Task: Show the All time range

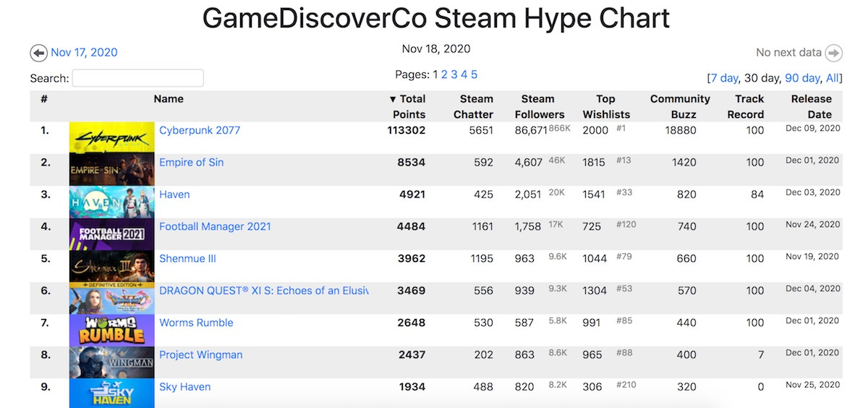Action: 833,78
